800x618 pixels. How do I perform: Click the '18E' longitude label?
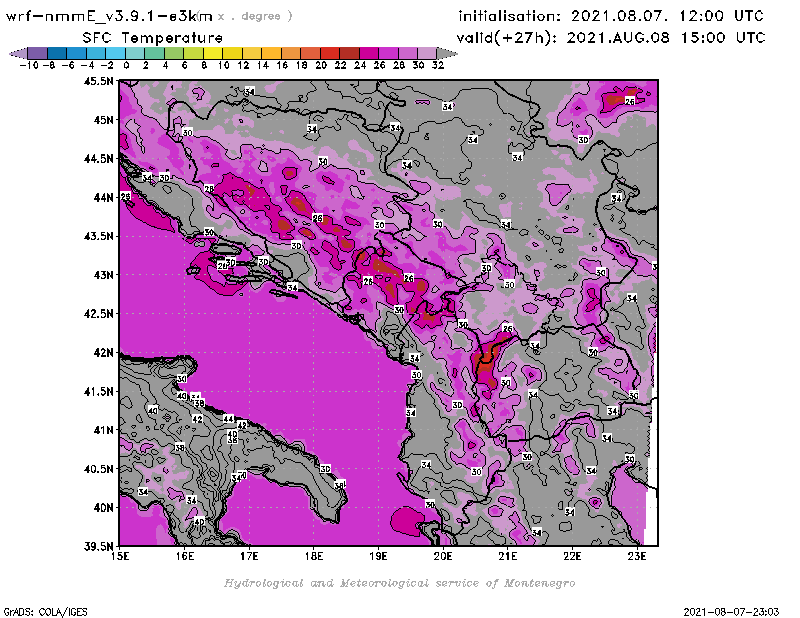click(314, 556)
